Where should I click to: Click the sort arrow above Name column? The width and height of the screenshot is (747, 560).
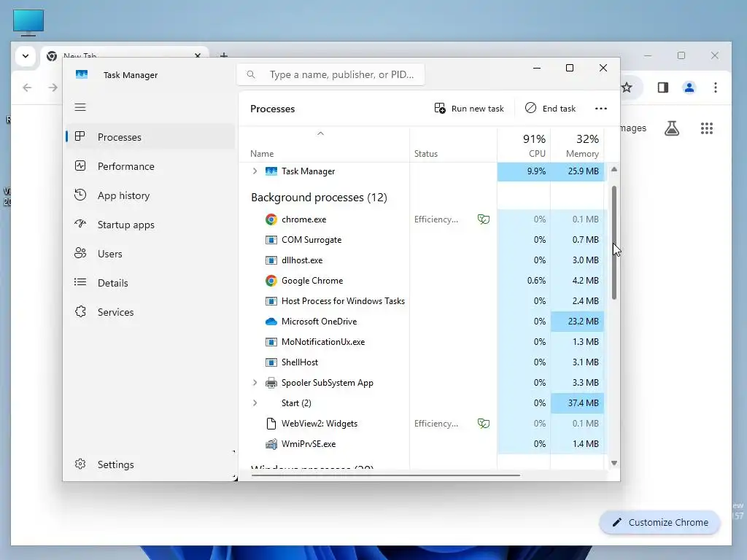[x=321, y=134]
